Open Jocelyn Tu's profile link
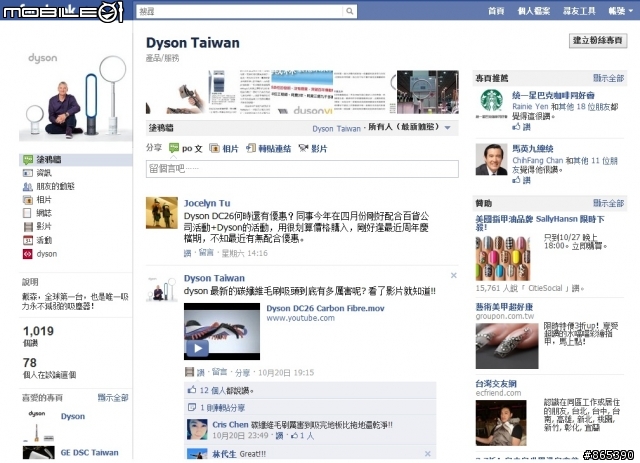Screen dimensions: 640x463 click(x=207, y=203)
